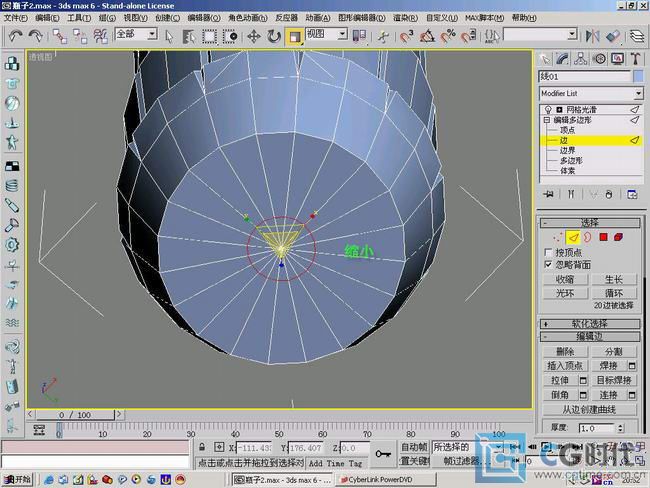Open the Configure Modifier Sets icon
The image size is (650, 488).
[x=632, y=194]
